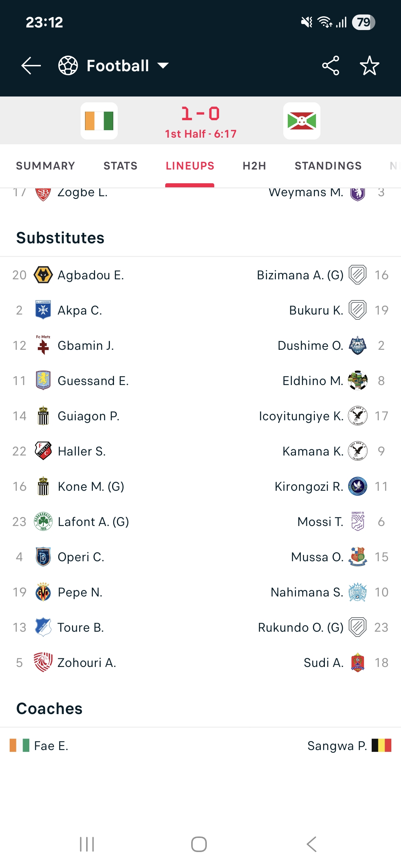Open coach Fae E. profile
401x868 pixels.
coord(51,746)
